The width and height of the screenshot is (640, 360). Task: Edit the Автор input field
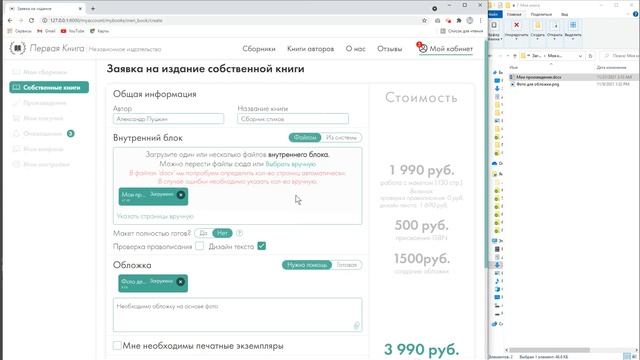point(168,119)
